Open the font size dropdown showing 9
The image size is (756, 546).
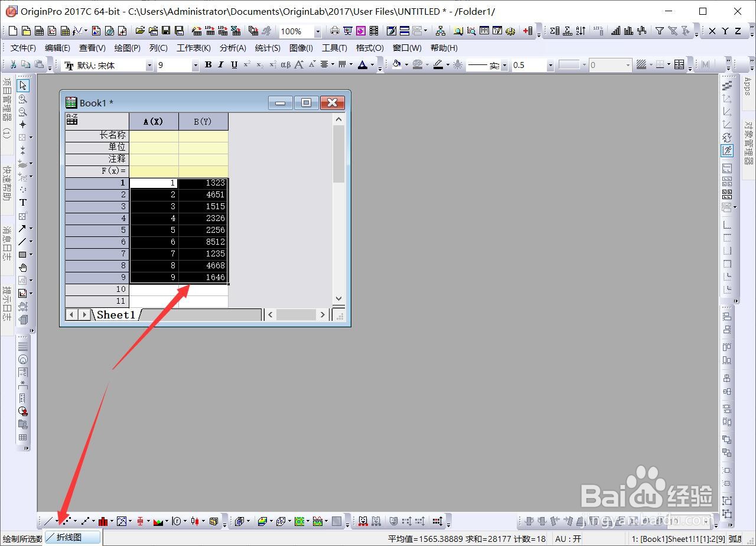[x=195, y=66]
